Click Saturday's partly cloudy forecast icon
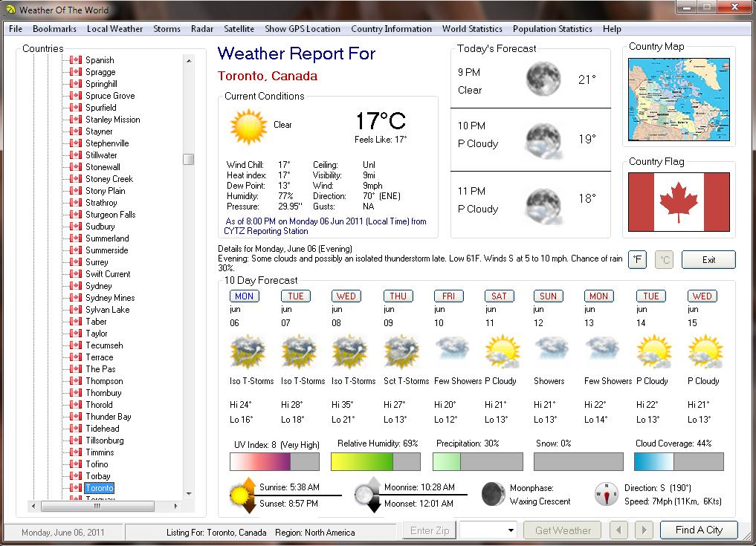Viewport: 756px width, 546px height. 501,350
